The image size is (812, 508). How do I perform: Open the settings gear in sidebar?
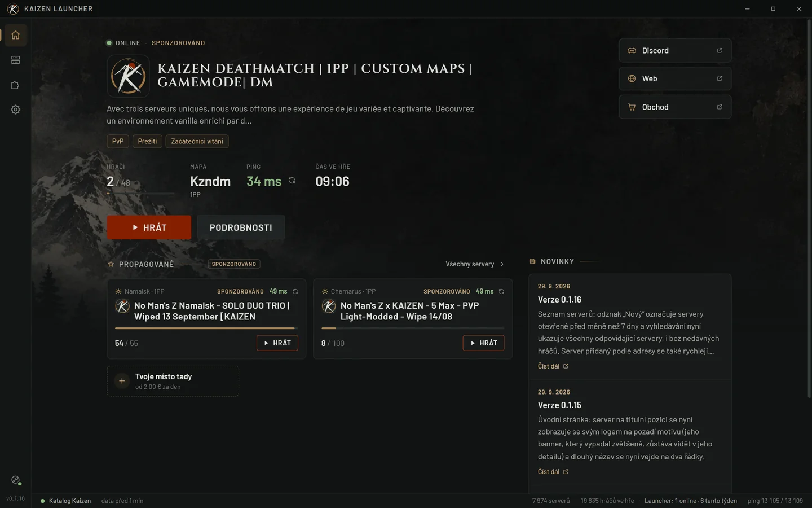(15, 110)
